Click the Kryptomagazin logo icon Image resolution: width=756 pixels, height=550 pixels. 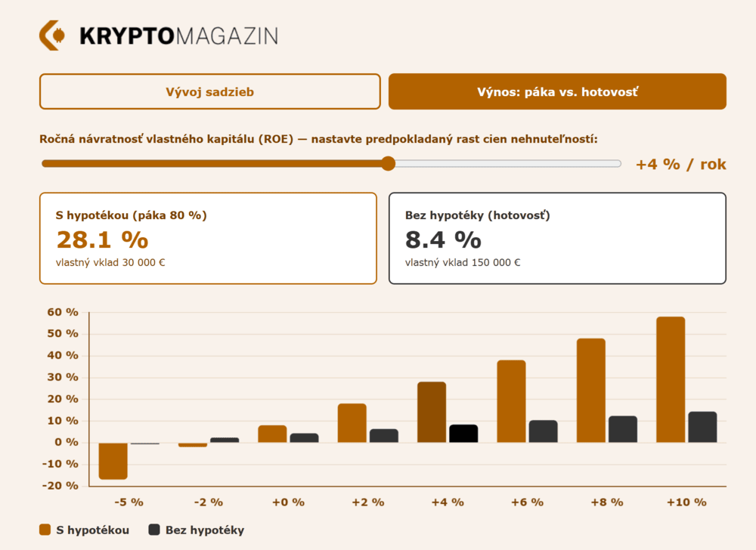(53, 35)
